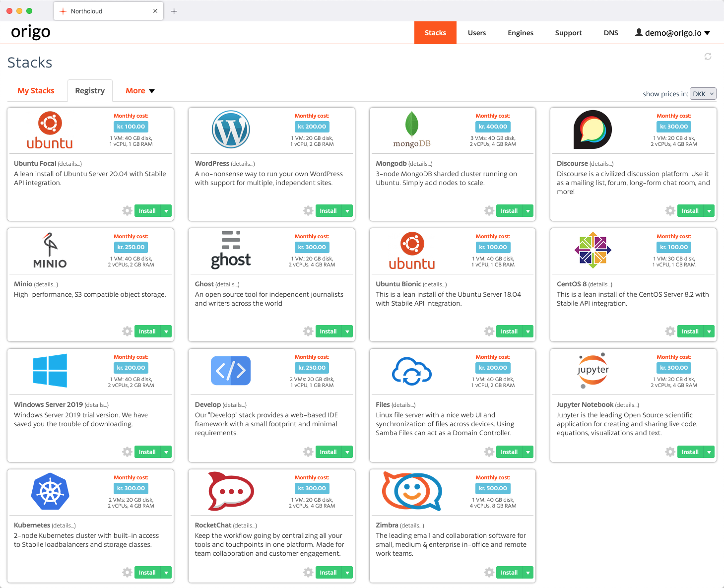Install the Minio stack
724x588 pixels.
147,331
